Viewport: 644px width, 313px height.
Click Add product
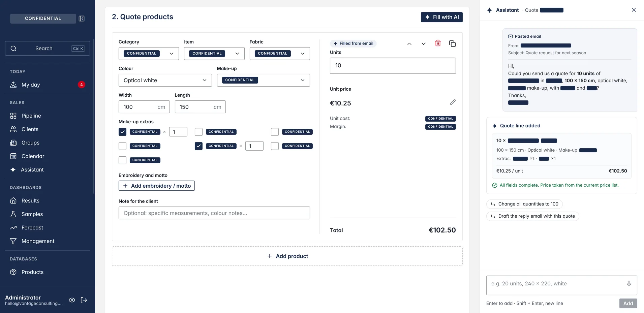point(287,256)
